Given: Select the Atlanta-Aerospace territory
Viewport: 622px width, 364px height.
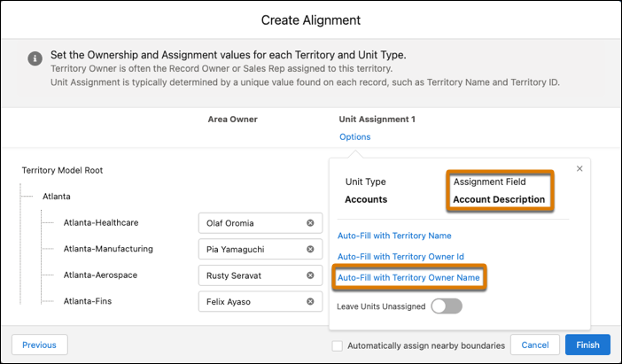Looking at the screenshot, I should coord(100,275).
